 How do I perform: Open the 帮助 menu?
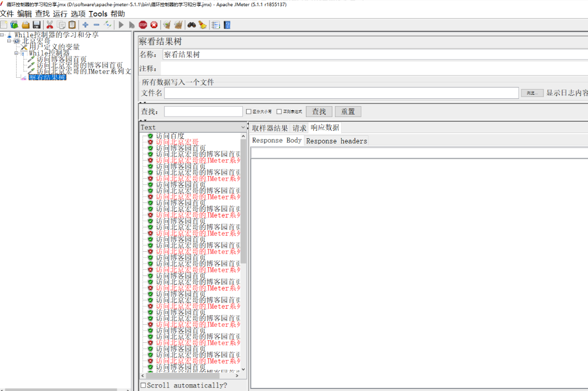pos(118,14)
